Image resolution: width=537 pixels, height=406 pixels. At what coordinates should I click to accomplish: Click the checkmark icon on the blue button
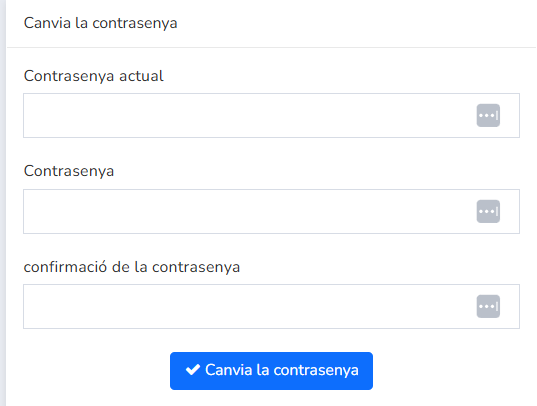[x=193, y=370]
